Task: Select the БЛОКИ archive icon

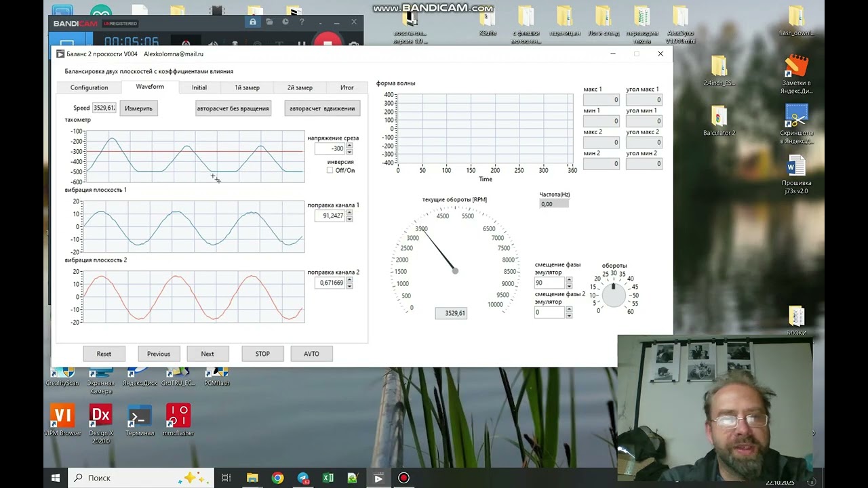Action: coord(796,321)
